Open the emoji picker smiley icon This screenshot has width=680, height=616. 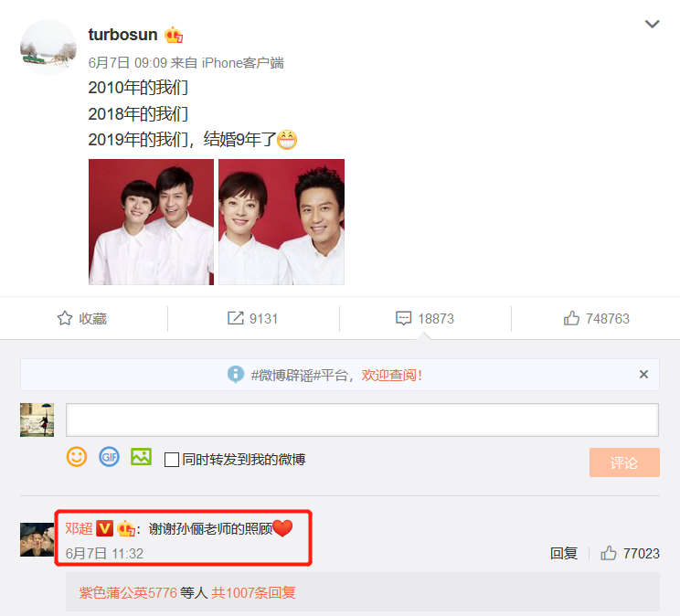[77, 457]
